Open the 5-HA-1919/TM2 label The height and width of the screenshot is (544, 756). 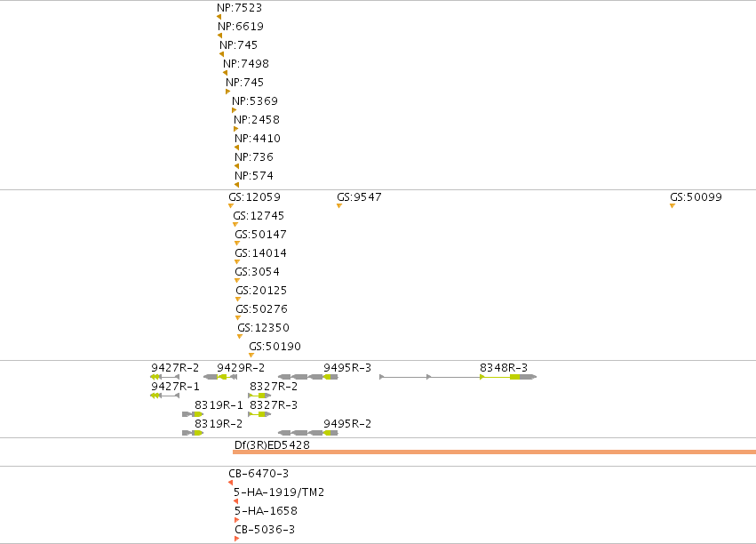click(x=279, y=492)
